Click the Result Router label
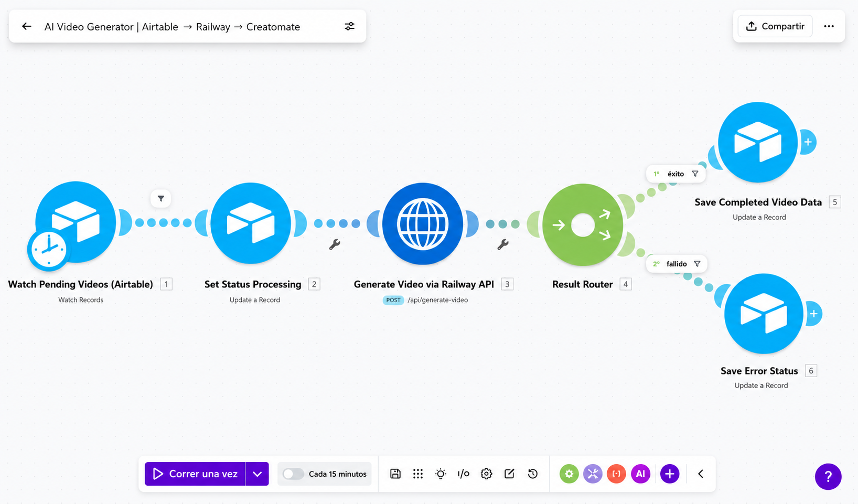 (582, 284)
